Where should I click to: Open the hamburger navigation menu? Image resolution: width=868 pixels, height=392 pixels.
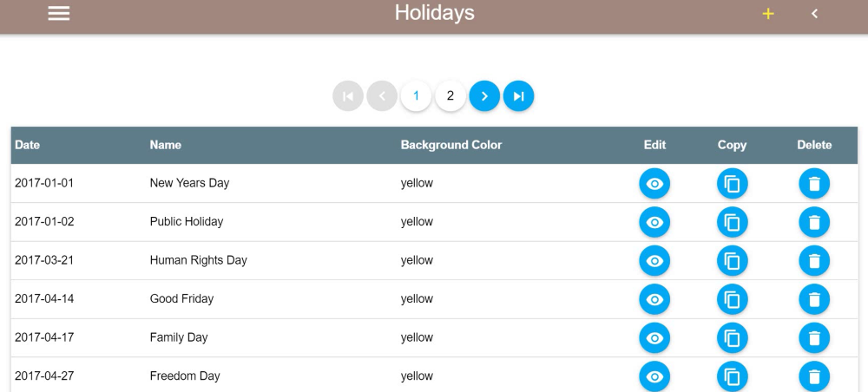coord(58,14)
